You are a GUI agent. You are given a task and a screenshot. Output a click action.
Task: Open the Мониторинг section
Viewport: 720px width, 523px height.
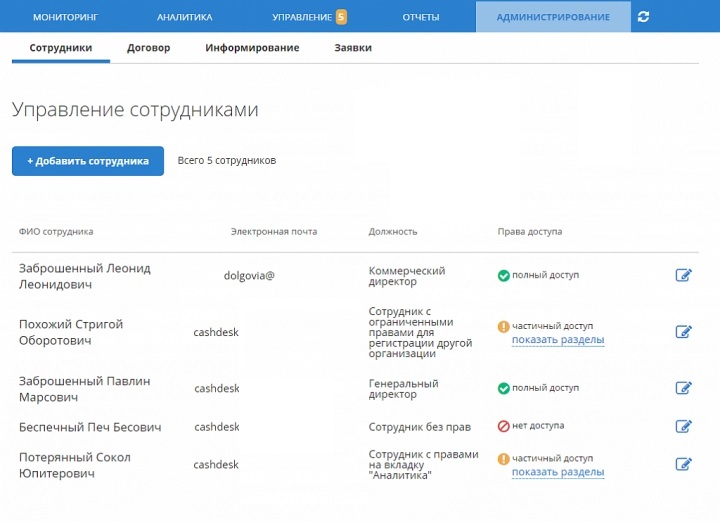66,17
